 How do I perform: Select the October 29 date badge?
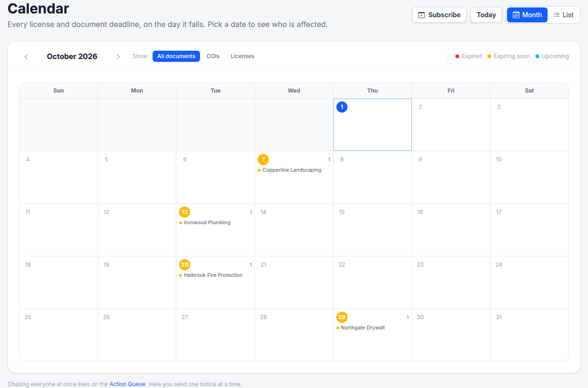pos(342,317)
